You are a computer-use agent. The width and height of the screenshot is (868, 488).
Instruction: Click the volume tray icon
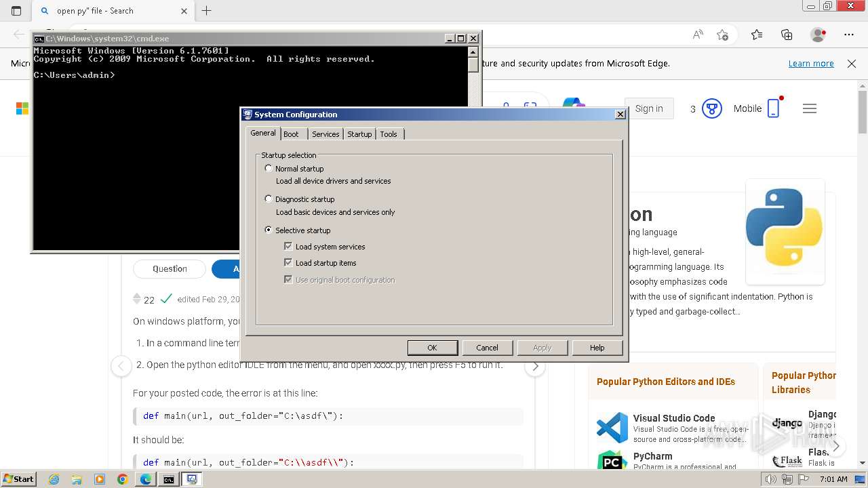771,479
